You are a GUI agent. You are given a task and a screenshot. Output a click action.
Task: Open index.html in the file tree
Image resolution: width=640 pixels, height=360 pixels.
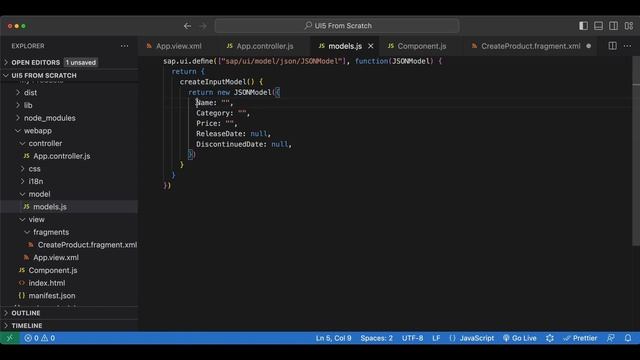(47, 283)
